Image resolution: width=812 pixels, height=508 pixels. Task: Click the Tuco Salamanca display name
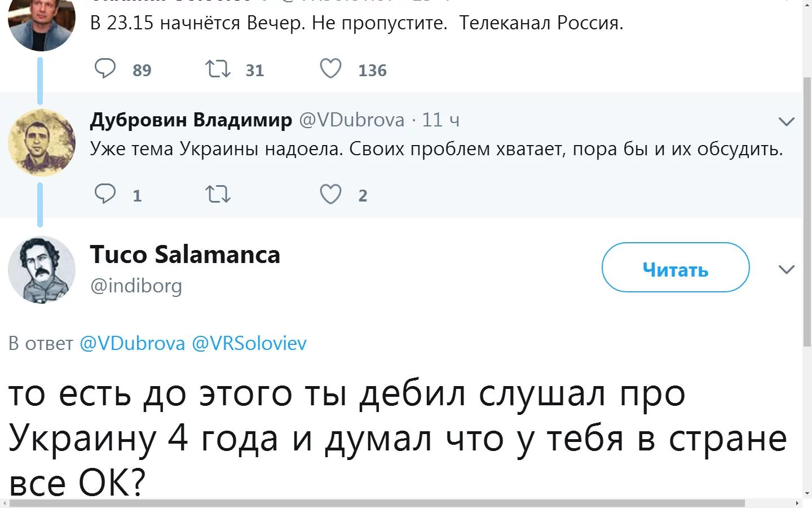[185, 255]
